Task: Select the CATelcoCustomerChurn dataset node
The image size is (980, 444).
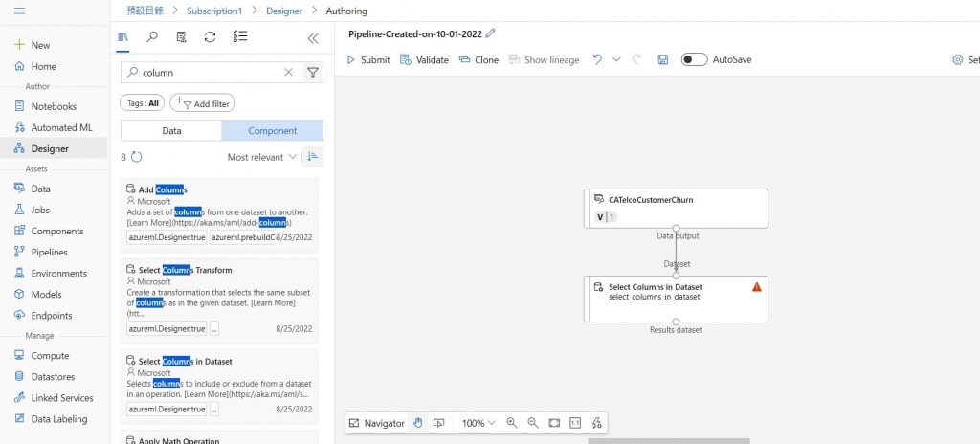Action: click(x=676, y=209)
